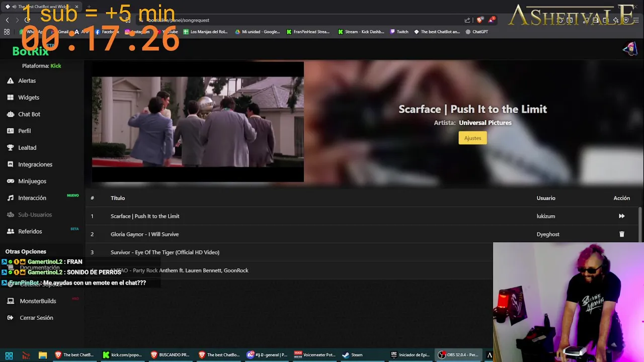
Task: Open the 'FranPinHead Strea...' bookmark
Action: point(307,32)
